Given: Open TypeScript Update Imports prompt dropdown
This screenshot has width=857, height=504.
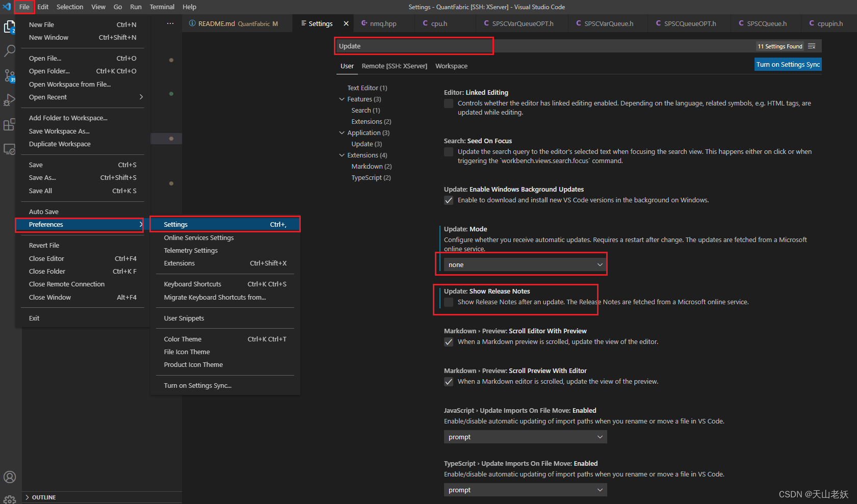Looking at the screenshot, I should (526, 490).
